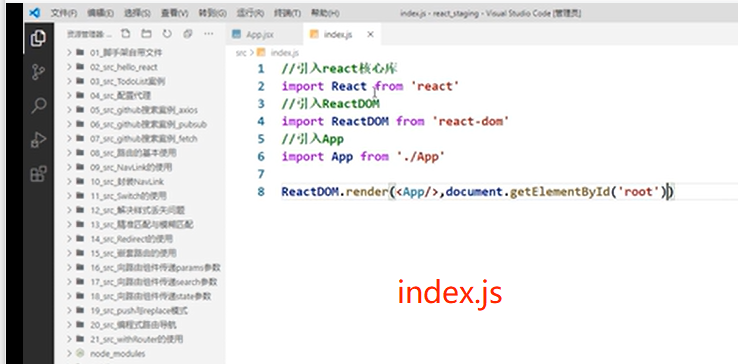Click the //引入App comment line
Screen dimensions: 738x364
[313, 139]
